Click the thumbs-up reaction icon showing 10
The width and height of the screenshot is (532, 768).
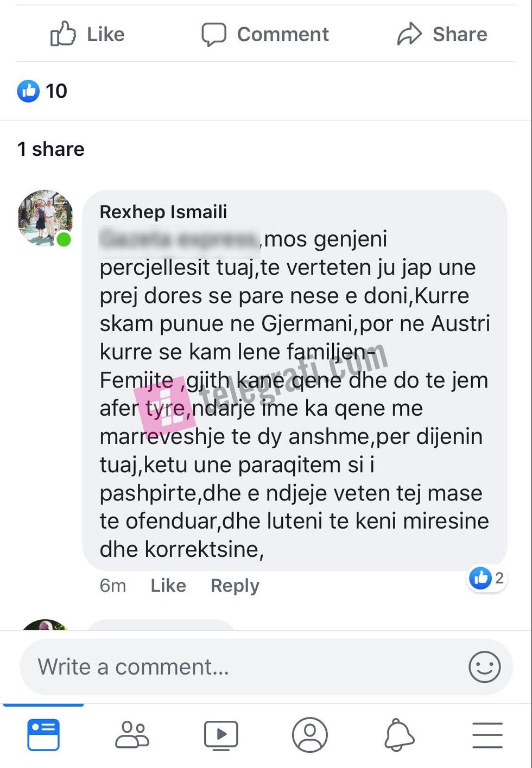[29, 91]
